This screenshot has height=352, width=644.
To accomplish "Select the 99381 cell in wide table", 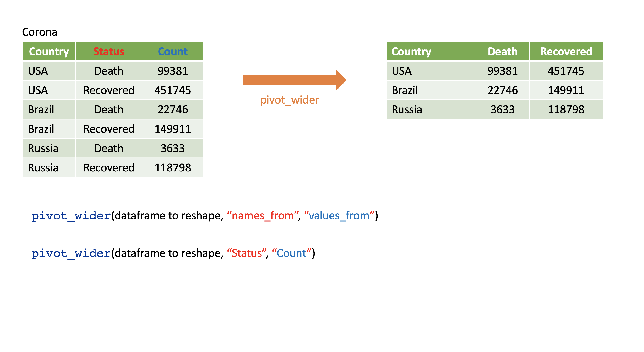I will [502, 71].
